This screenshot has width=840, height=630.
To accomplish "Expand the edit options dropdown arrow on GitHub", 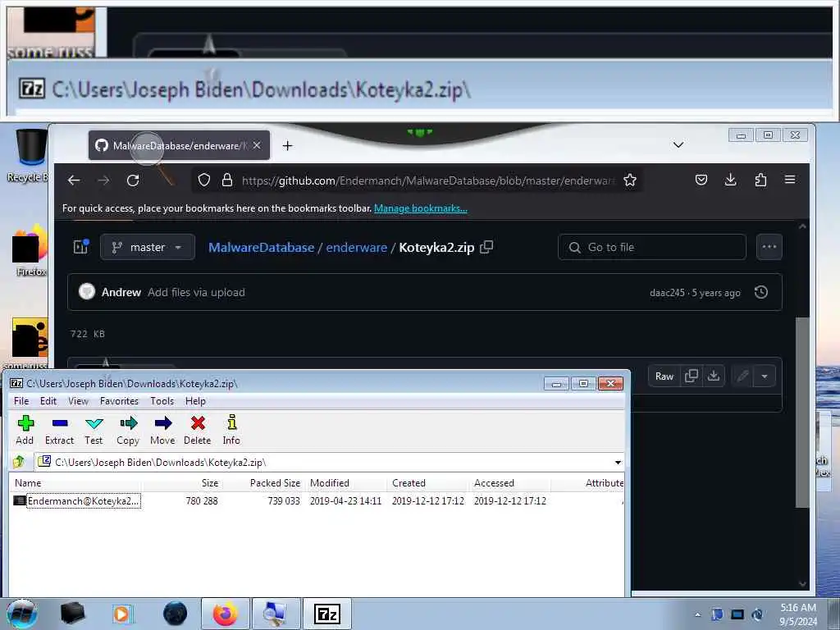I will 765,376.
